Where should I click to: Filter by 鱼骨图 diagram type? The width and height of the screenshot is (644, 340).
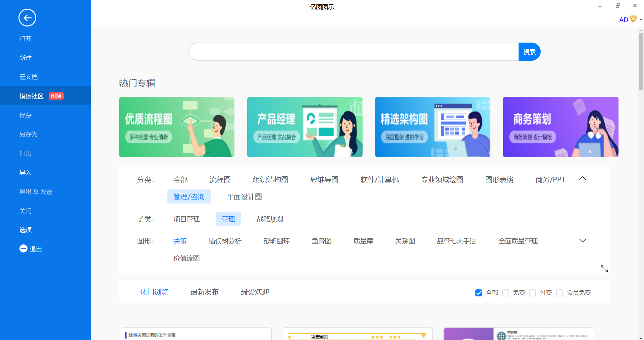[x=321, y=241]
